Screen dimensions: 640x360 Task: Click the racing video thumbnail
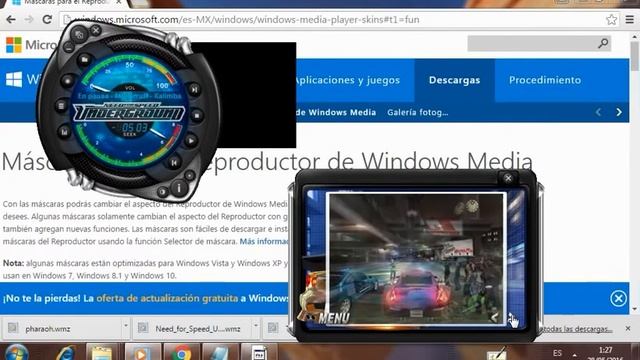tap(416, 258)
